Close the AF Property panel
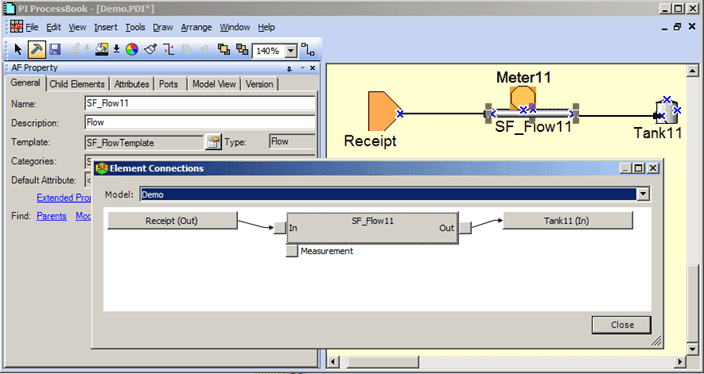This screenshot has width=704, height=374. 312,68
